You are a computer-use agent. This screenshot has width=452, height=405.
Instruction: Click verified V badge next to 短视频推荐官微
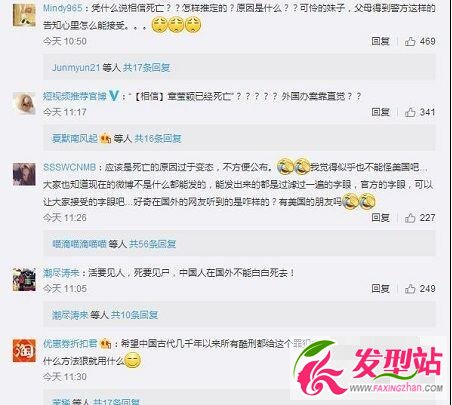point(114,96)
